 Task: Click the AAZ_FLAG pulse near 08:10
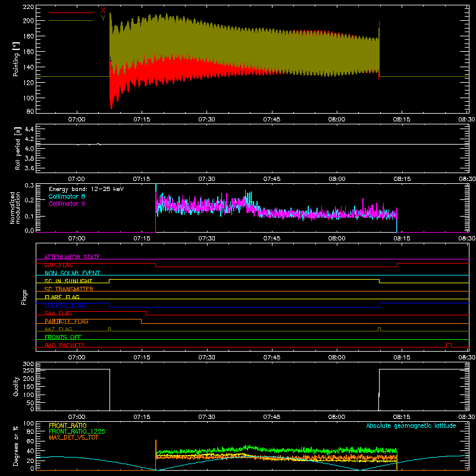click(x=379, y=330)
